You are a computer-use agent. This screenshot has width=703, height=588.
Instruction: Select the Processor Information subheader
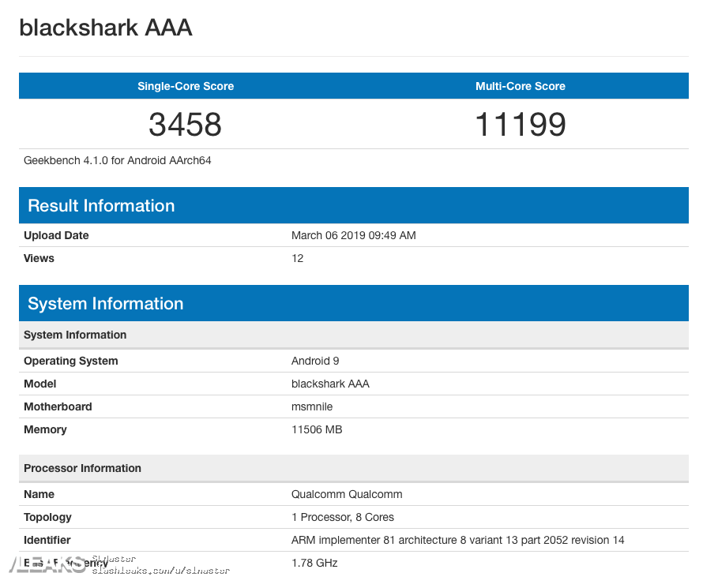tap(354, 468)
